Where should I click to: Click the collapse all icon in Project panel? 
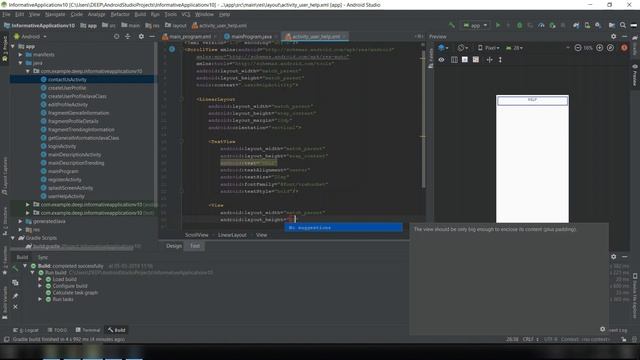coord(128,36)
